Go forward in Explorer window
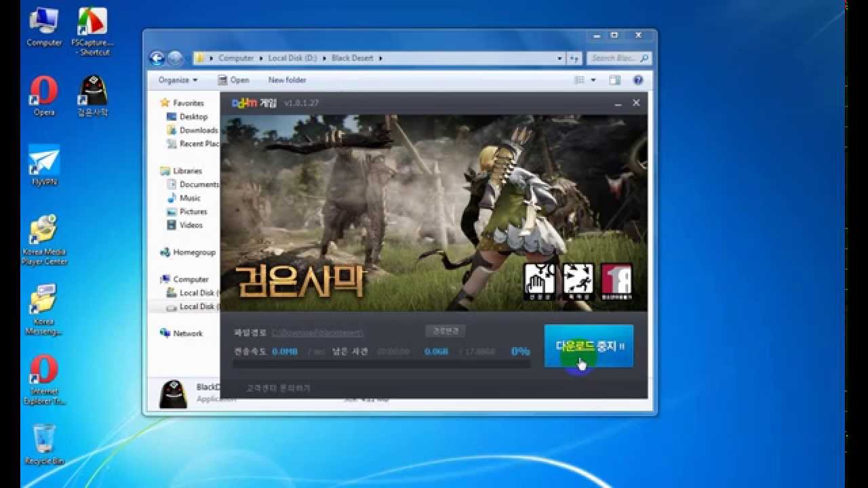The height and width of the screenshot is (488, 868). (174, 58)
